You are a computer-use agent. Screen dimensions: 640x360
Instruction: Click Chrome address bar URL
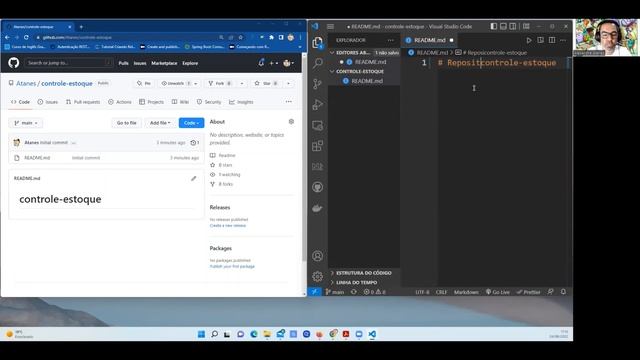[77, 37]
